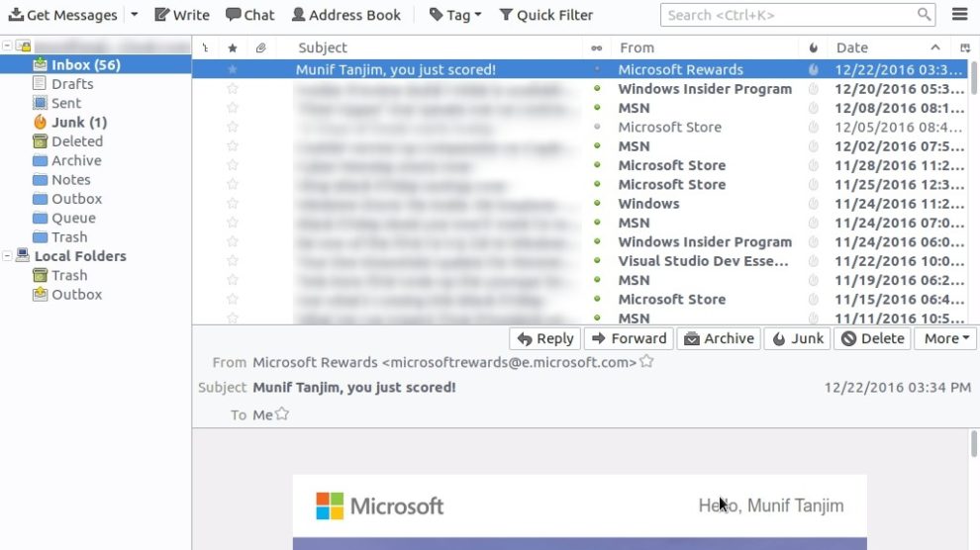
Task: Open the column picker icon
Action: pyautogui.click(x=965, y=47)
